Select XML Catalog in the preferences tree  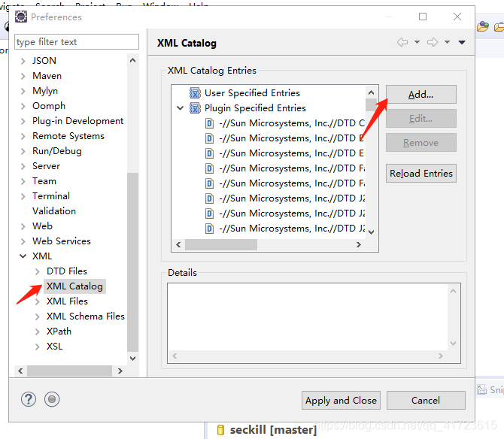click(x=74, y=286)
